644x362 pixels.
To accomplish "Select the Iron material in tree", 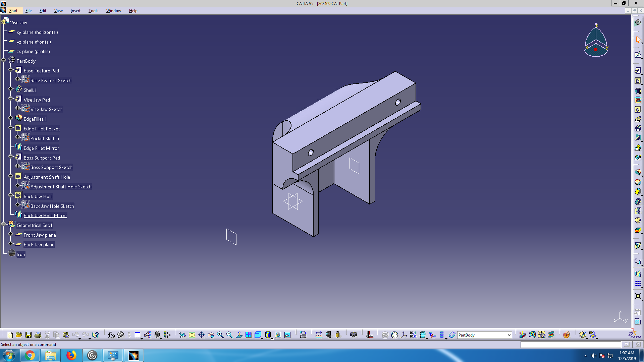I will pyautogui.click(x=21, y=254).
